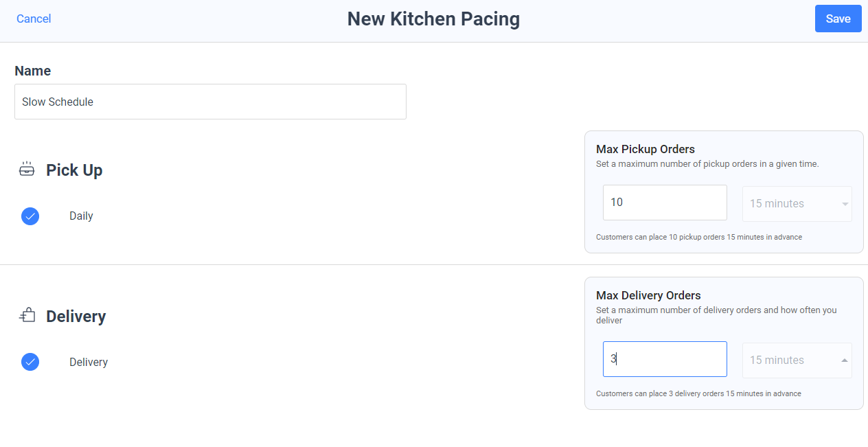Save the new kitchen pacing
The height and width of the screenshot is (447, 868).
[838, 19]
